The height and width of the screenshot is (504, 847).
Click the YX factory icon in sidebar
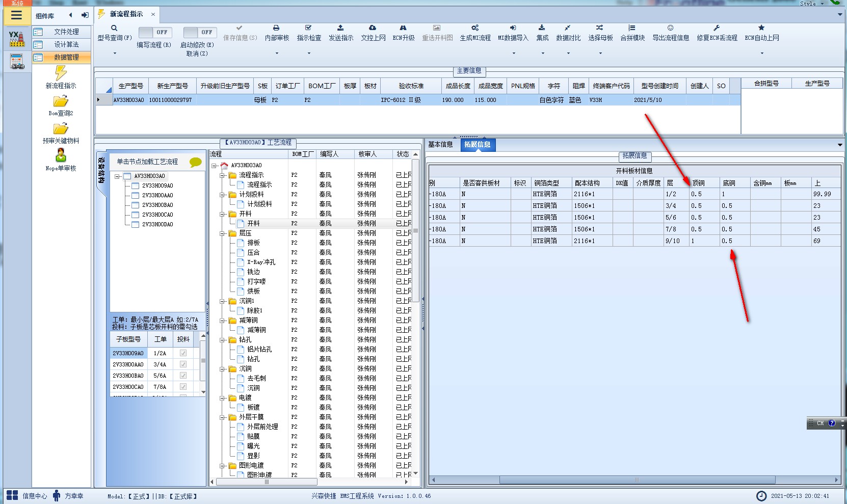click(x=17, y=39)
